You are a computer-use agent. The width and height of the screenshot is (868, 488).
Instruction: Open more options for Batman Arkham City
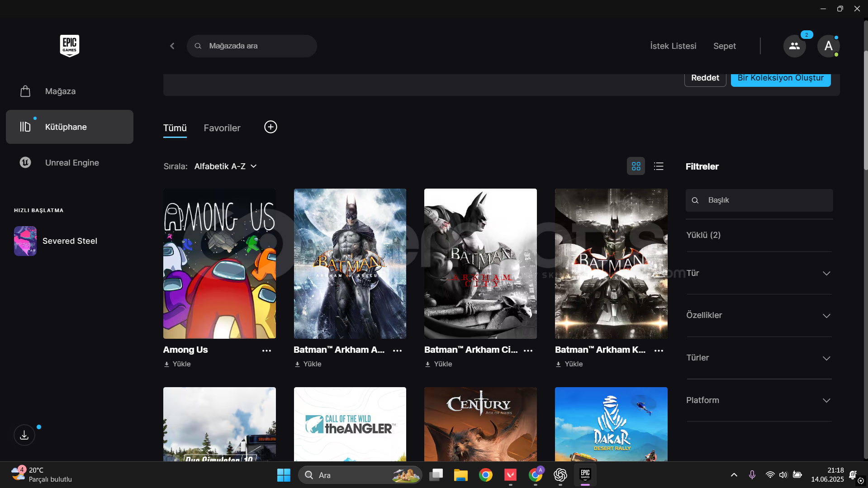tap(528, 351)
